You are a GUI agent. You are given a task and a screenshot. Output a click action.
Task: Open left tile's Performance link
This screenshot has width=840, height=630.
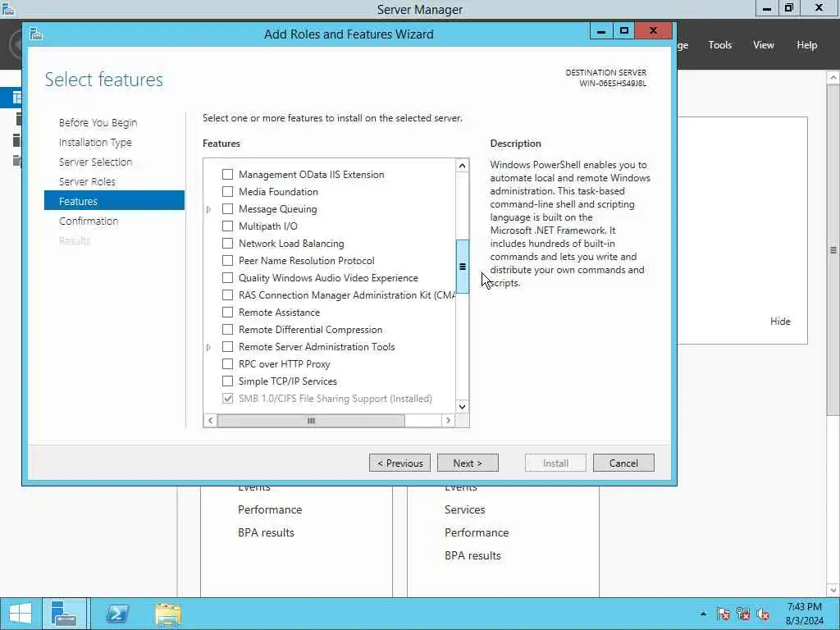[x=270, y=509]
